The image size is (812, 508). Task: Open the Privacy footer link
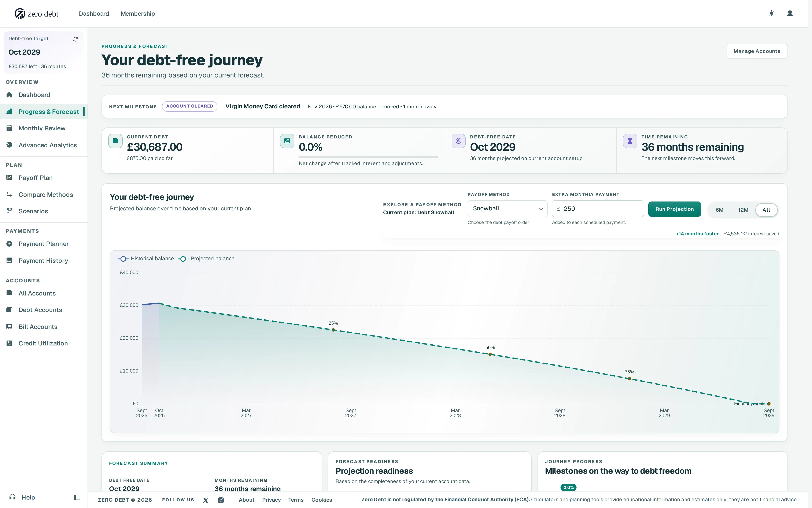[x=271, y=500]
